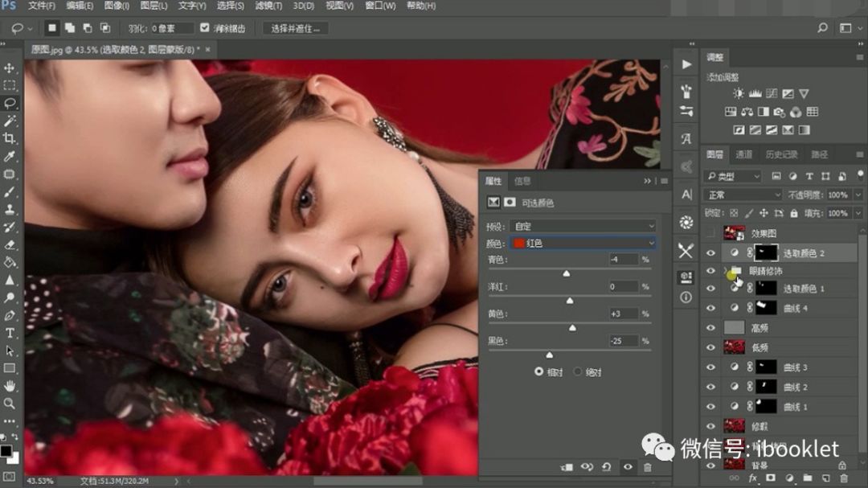Click the 选择并遮住 button

(294, 27)
